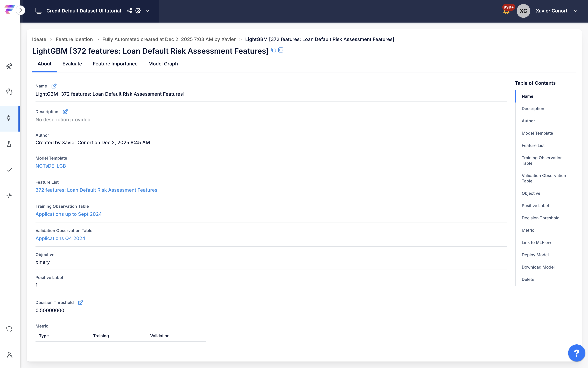Open the pulse activity sidebar icon
Image resolution: width=588 pixels, height=368 pixels.
coord(9,196)
